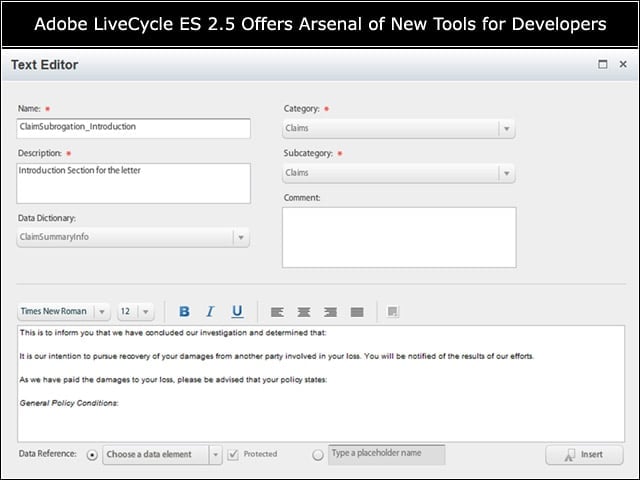Click the line starting 'It is our intention'
Screen dimensions: 640x480
[276, 356]
